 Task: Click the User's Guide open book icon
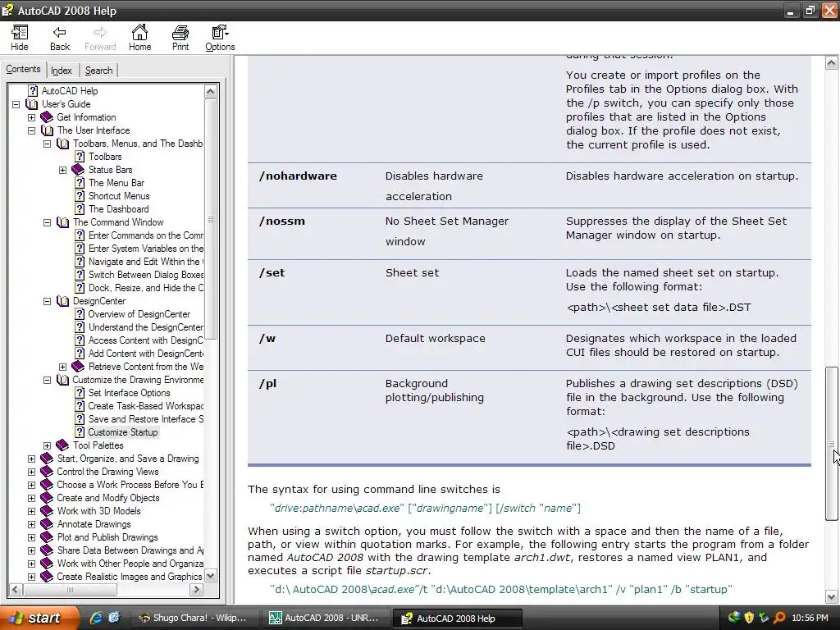[x=32, y=104]
